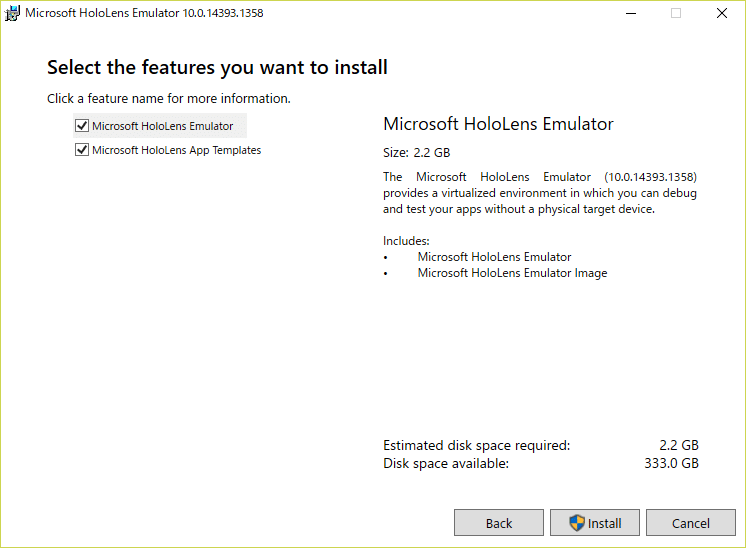Minimize the HoloLens Emulator setup window
The width and height of the screenshot is (746, 548).
[631, 13]
